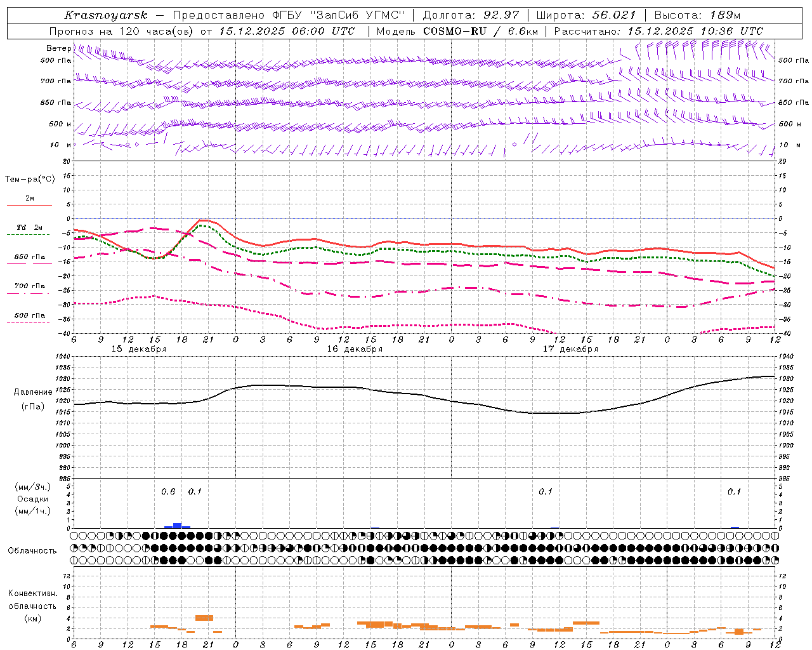Click the Krasnoyarsk station title
812x650 pixels.
106,15
